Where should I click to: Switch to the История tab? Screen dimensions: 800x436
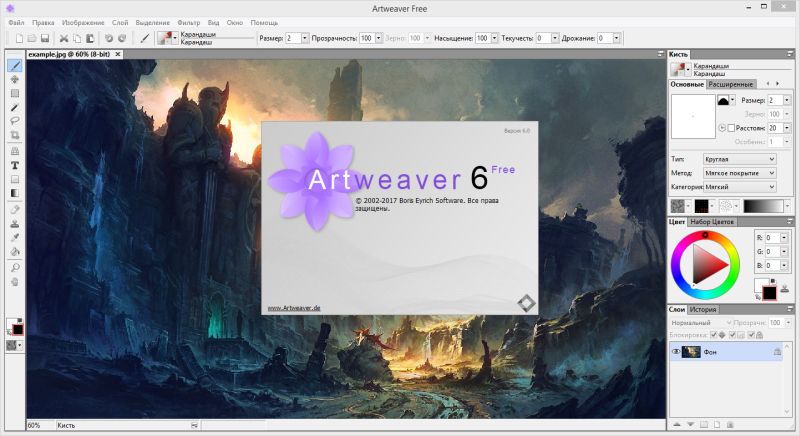point(703,309)
